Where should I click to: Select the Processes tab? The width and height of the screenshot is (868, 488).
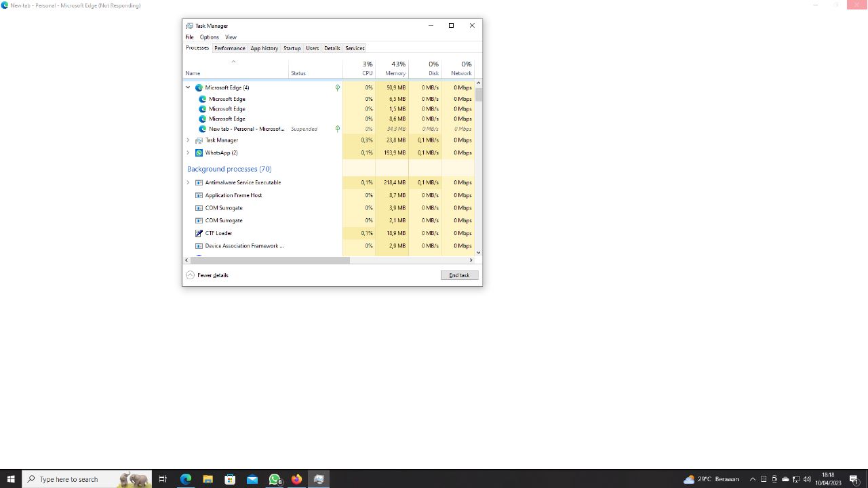coord(197,47)
